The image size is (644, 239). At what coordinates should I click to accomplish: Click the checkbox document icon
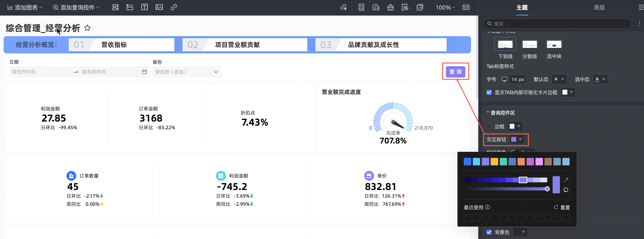click(x=420, y=7)
